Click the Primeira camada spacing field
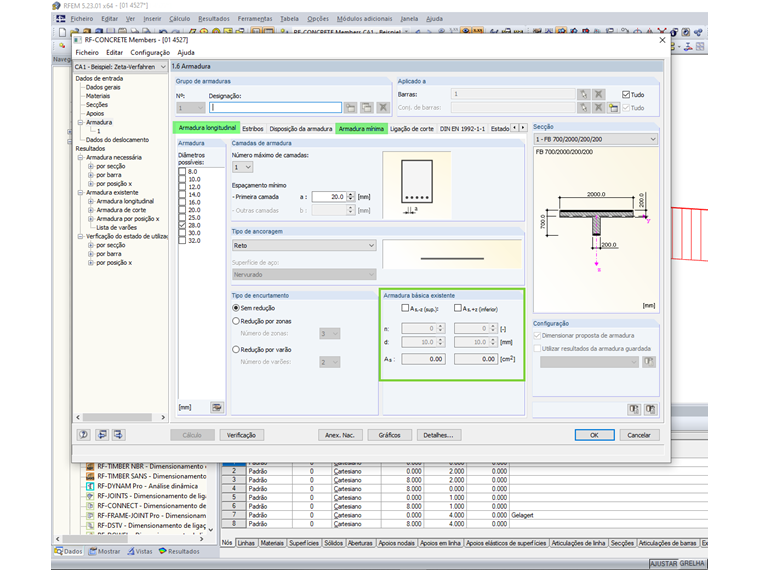 tap(329, 197)
